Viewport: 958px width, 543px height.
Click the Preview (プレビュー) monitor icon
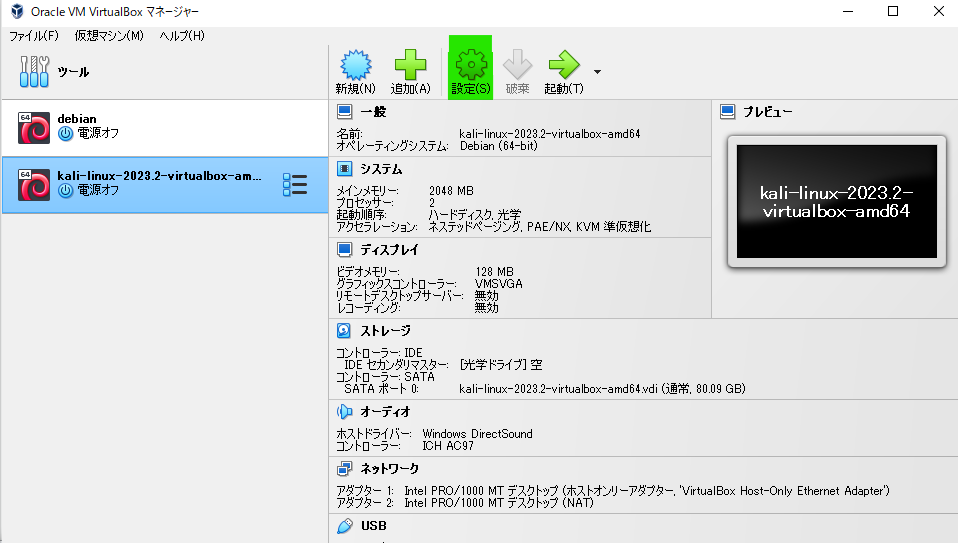pos(728,112)
